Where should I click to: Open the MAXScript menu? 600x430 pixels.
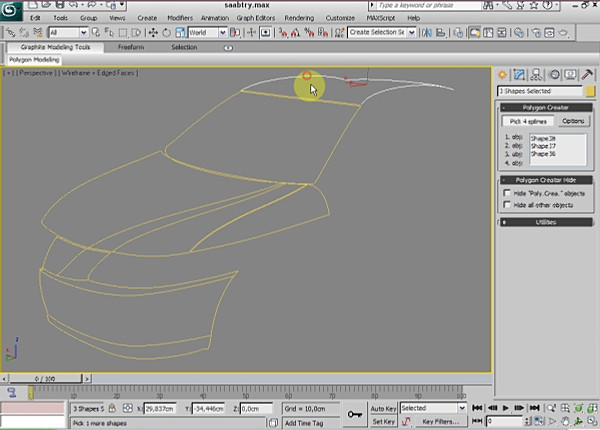(381, 18)
